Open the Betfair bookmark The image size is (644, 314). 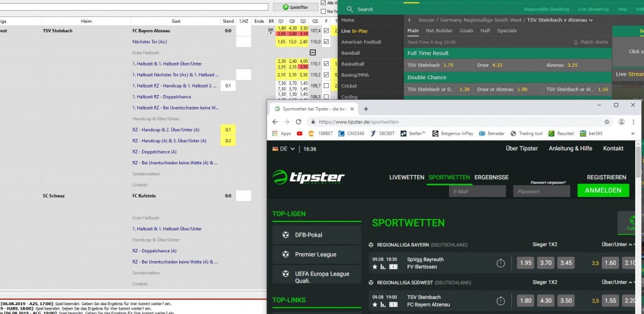(413, 133)
